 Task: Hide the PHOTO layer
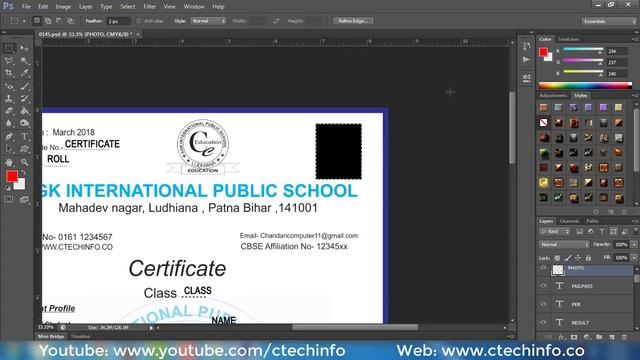coord(543,268)
